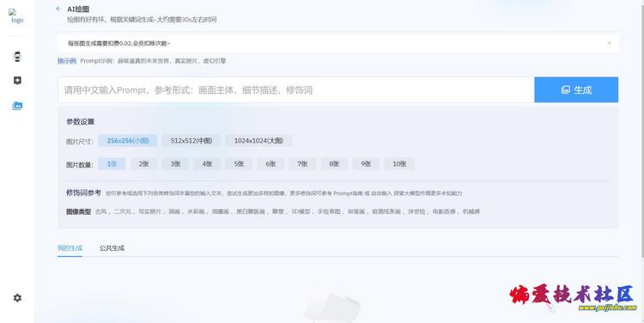The image size is (644, 323).
Task: Click 换示例 to change prompt example
Action: coord(66,61)
